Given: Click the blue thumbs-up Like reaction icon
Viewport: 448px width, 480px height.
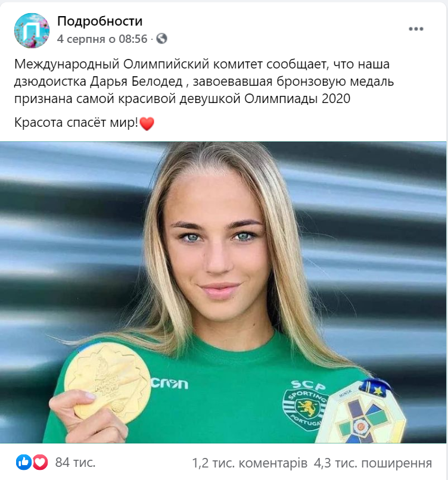Looking at the screenshot, I should pos(24,462).
